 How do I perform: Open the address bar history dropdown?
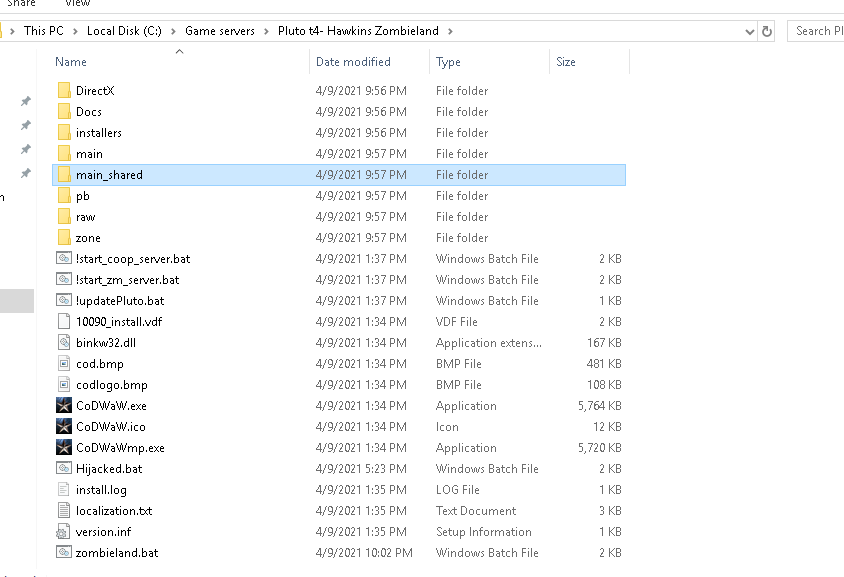point(750,31)
